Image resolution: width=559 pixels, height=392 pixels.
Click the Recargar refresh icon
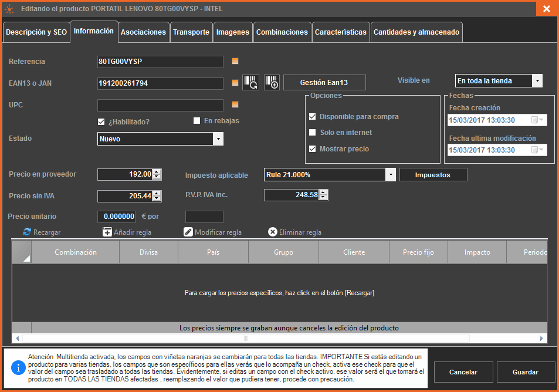[x=27, y=232]
